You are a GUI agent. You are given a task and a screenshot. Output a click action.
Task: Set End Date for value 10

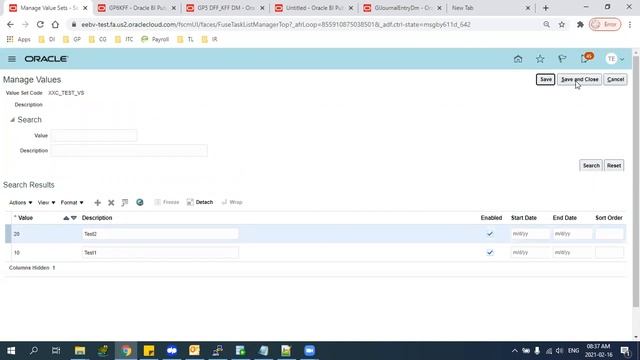(572, 253)
